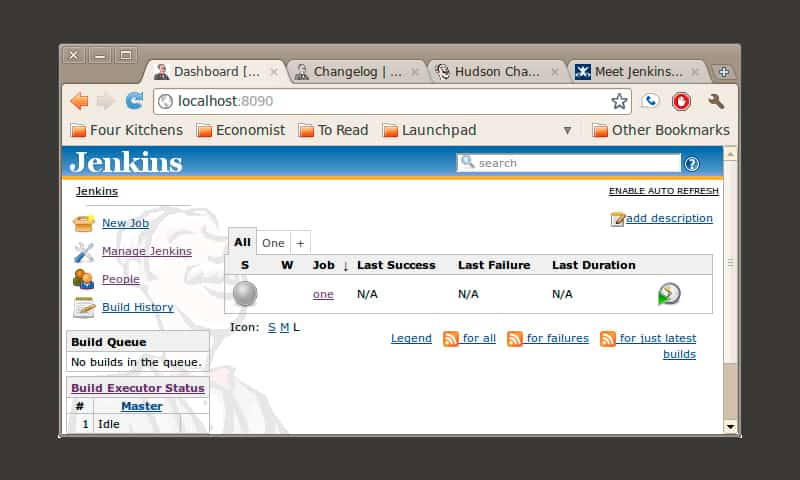This screenshot has height=480, width=800.
Task: Close the Meet Jenkins tab
Action: tap(695, 72)
